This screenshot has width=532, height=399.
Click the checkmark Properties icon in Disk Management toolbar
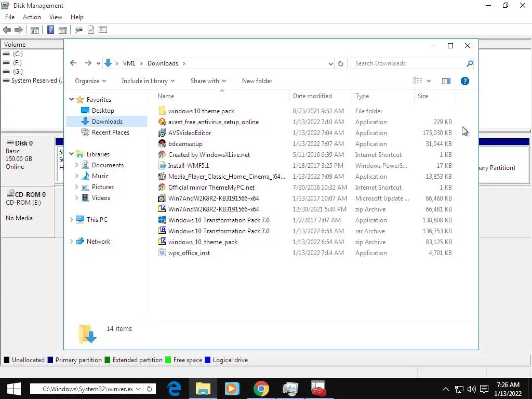point(90,30)
